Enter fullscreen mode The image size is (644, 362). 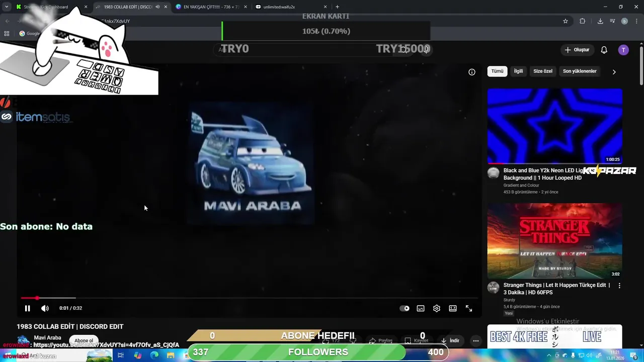tap(469, 308)
